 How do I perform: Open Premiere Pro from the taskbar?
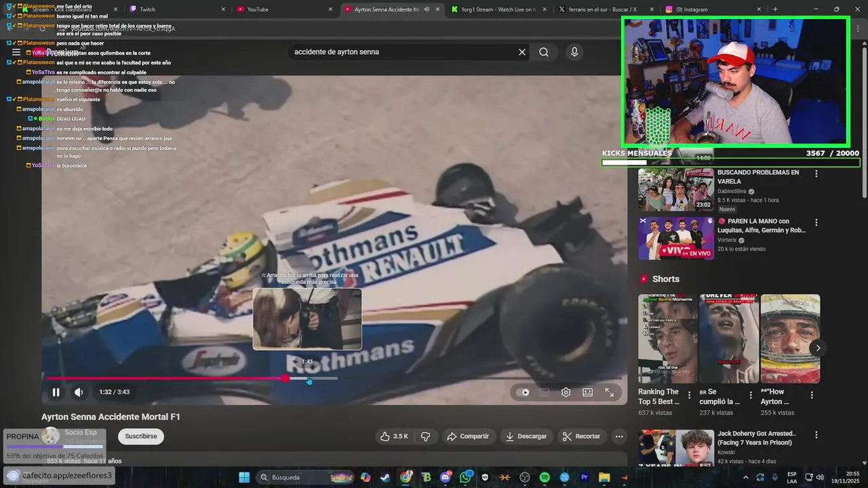click(x=585, y=477)
